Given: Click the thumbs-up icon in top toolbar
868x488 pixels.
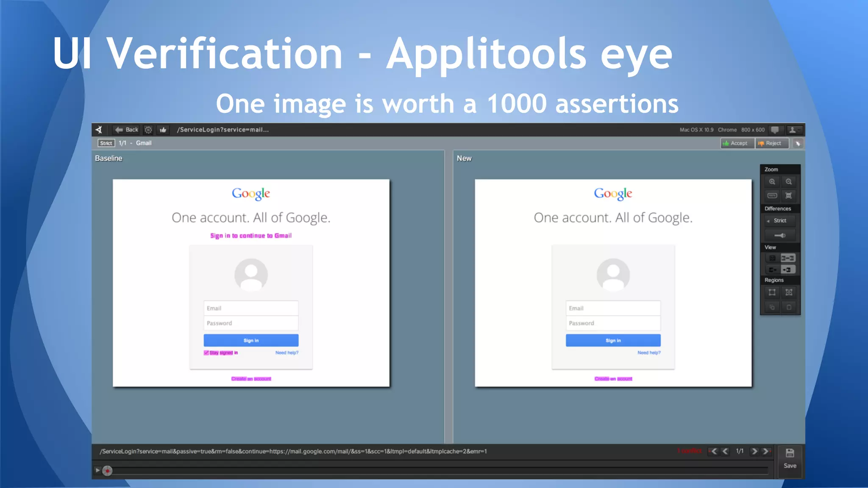Looking at the screenshot, I should [x=163, y=130].
